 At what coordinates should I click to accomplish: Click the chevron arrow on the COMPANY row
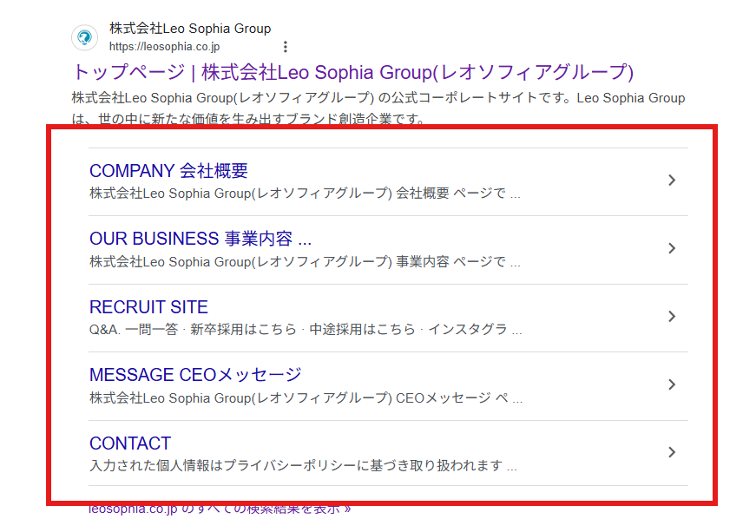pyautogui.click(x=672, y=181)
